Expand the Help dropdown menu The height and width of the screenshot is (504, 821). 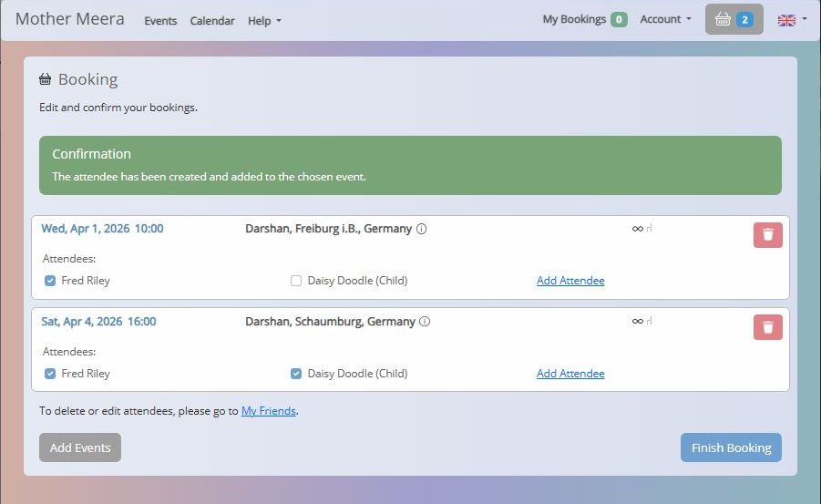264,21
